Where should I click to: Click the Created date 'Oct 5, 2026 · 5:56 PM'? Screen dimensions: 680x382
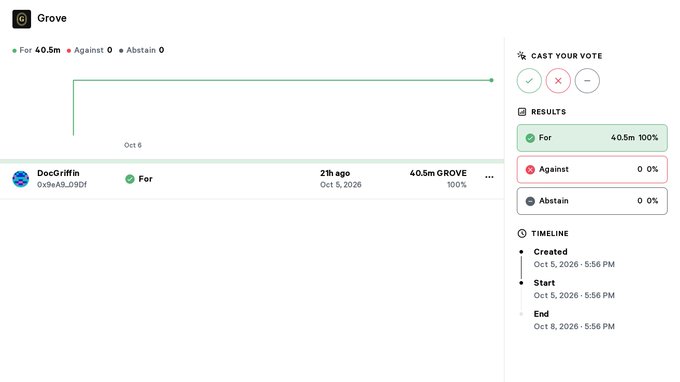pos(574,264)
